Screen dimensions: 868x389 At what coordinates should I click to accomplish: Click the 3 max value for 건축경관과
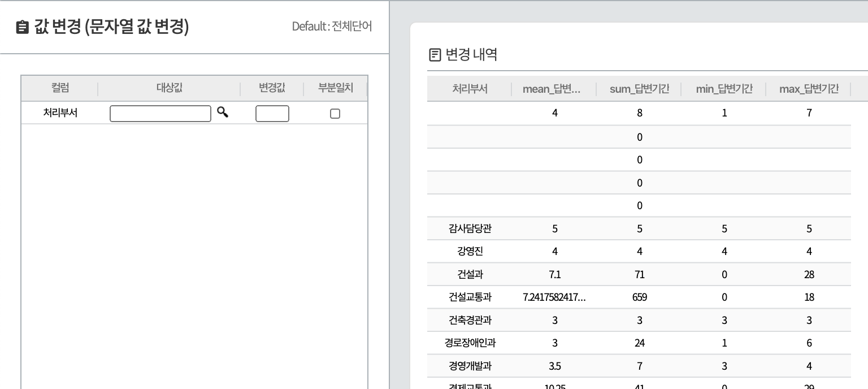click(809, 321)
